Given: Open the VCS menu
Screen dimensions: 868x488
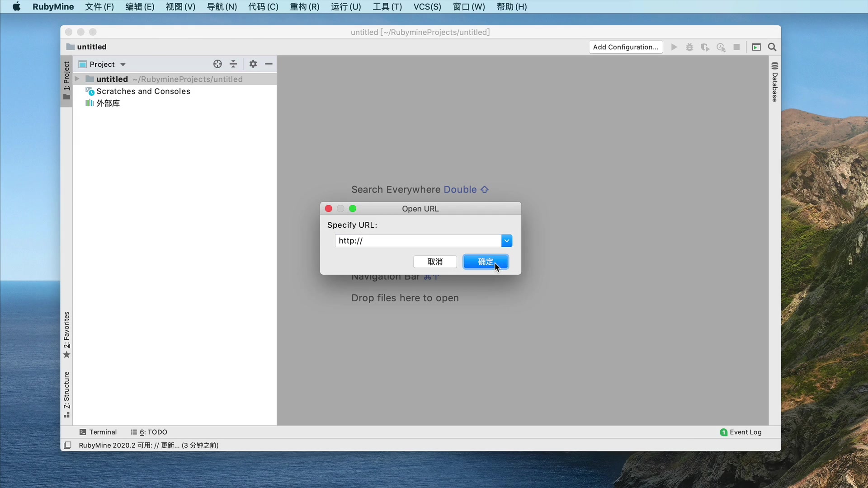Looking at the screenshot, I should click(427, 7).
